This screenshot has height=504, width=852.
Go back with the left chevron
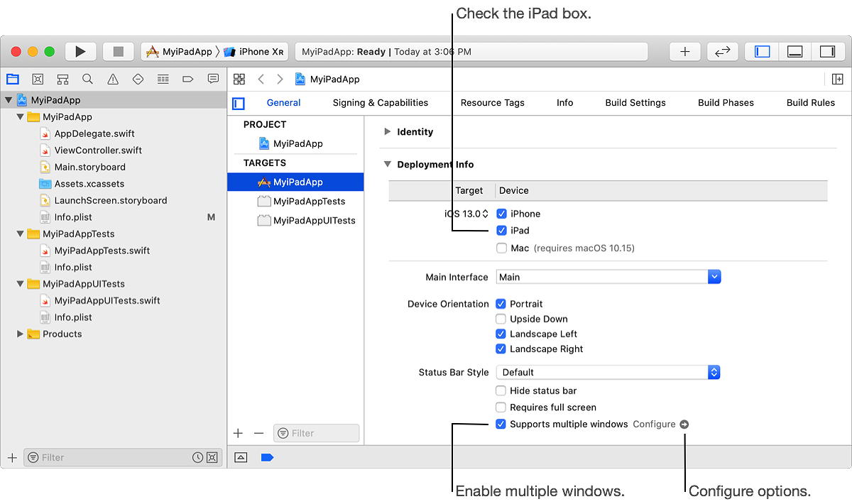click(x=261, y=79)
